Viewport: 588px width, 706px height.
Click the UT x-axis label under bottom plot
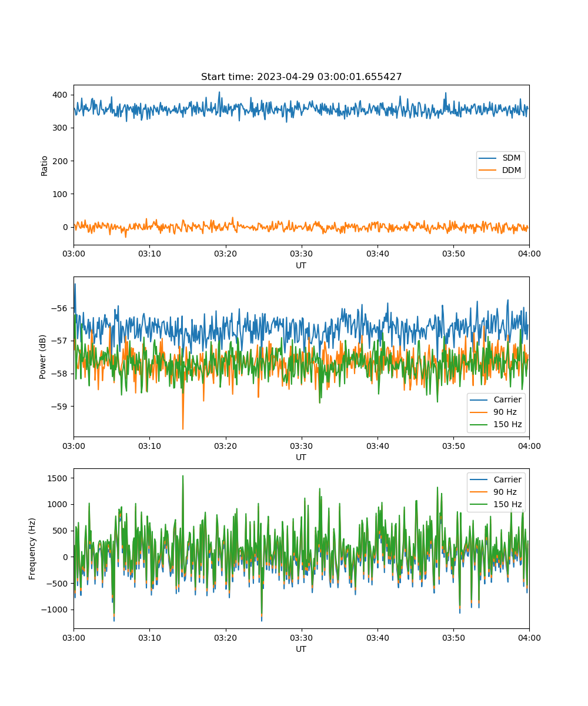[x=301, y=649]
